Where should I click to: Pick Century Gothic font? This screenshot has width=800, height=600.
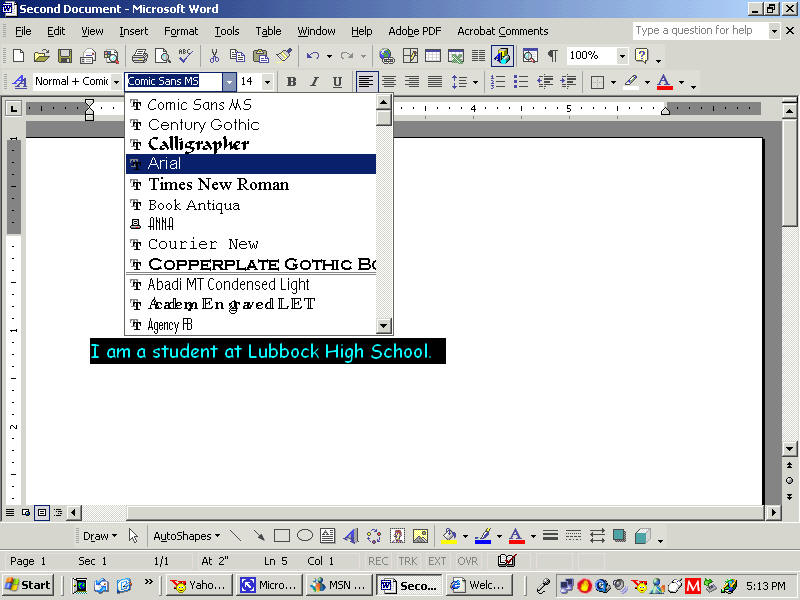click(251, 124)
